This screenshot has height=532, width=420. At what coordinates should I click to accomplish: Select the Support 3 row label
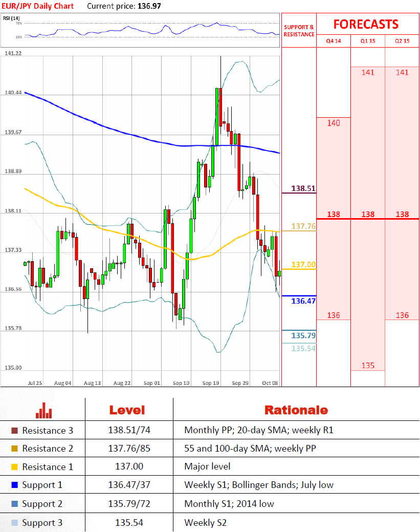[x=42, y=523]
